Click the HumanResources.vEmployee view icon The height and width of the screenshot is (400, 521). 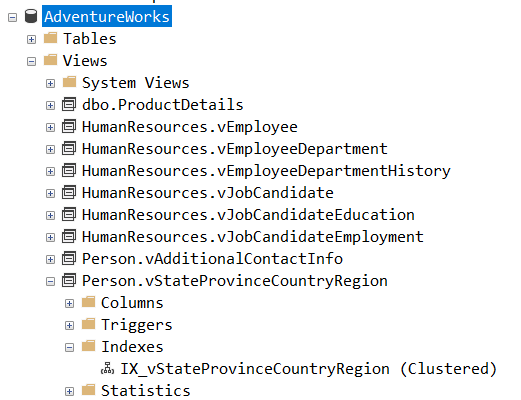tap(69, 126)
